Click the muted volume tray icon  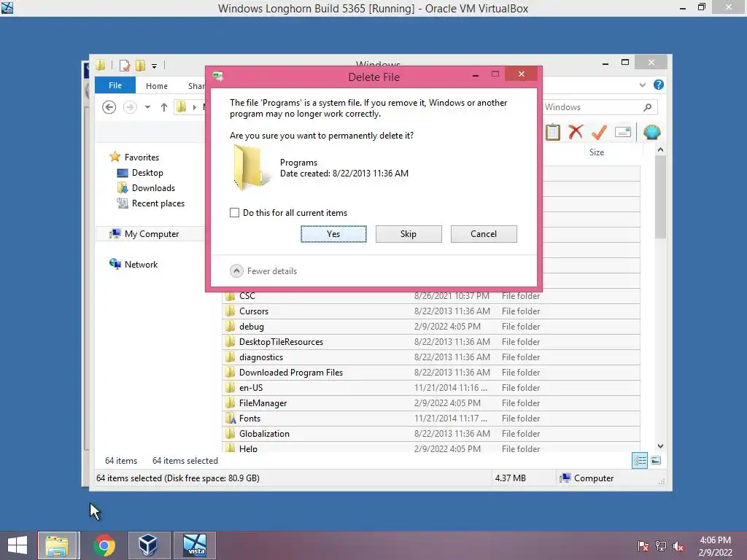coord(678,545)
